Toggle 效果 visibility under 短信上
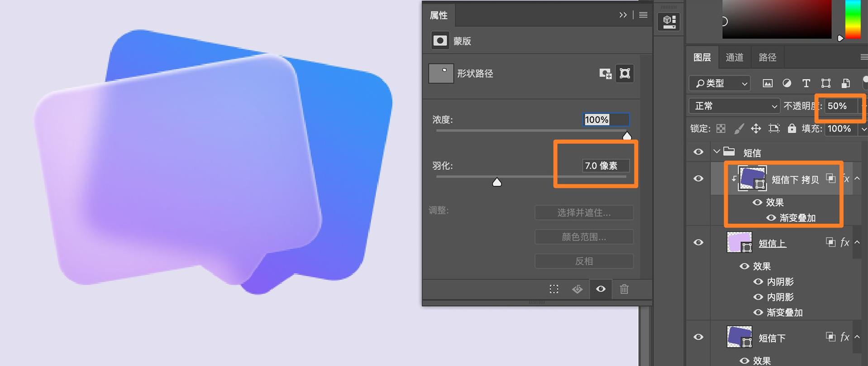868x366 pixels. (x=744, y=266)
